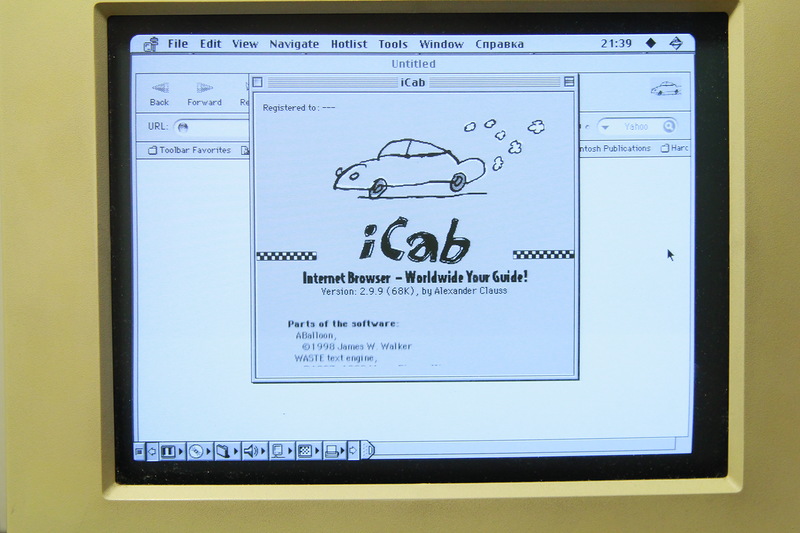
Task: Click into the Yahoo search field
Action: 636,126
